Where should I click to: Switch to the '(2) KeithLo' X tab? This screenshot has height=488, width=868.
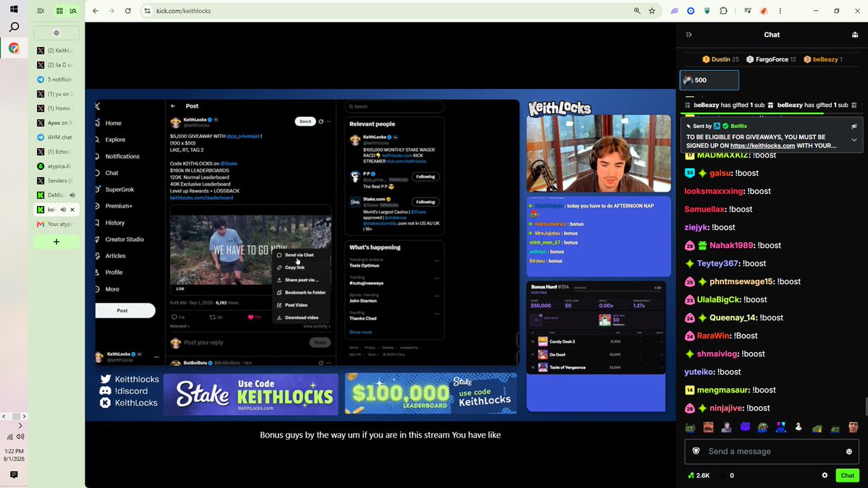(x=56, y=51)
